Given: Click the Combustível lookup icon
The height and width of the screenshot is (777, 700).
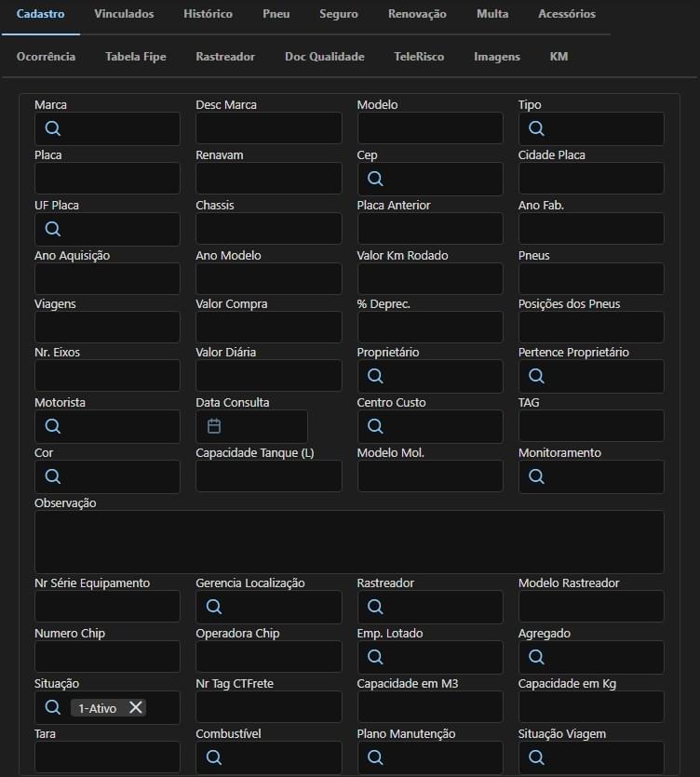Looking at the screenshot, I should pos(214,757).
